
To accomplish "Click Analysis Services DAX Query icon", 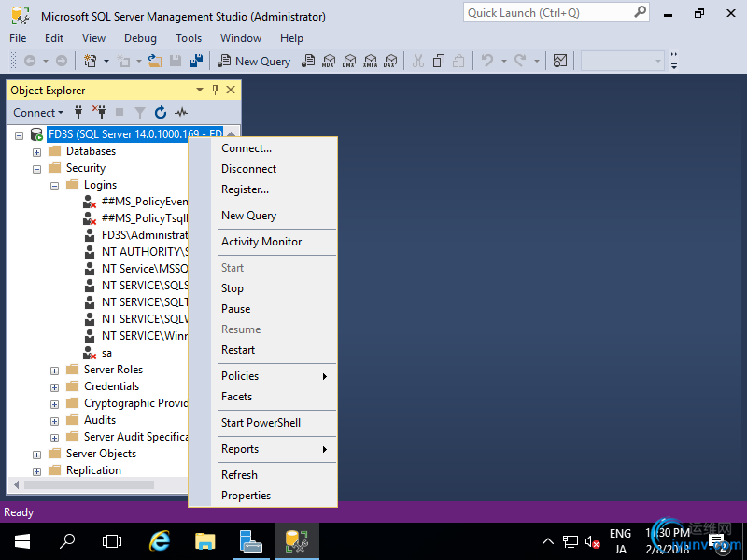I will [x=390, y=61].
